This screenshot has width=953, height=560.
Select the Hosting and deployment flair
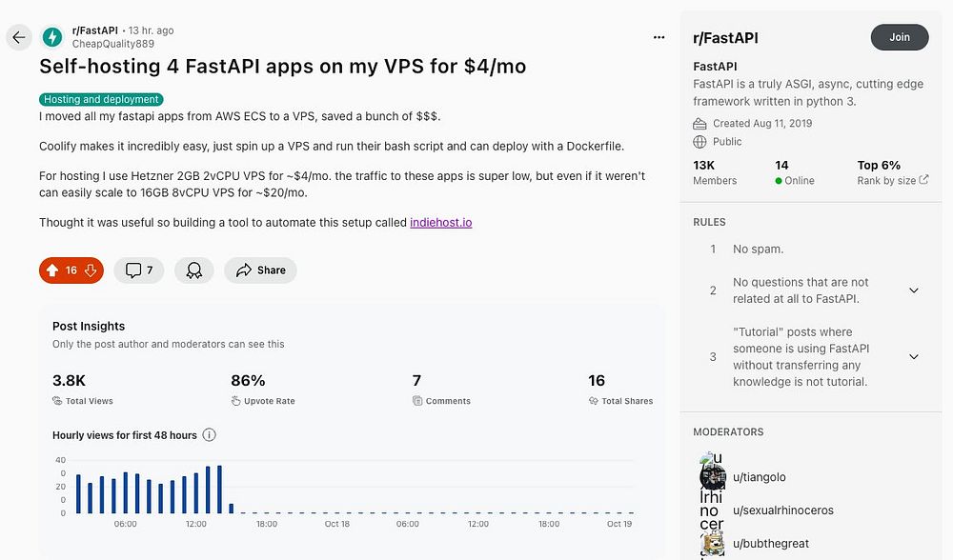tap(102, 99)
